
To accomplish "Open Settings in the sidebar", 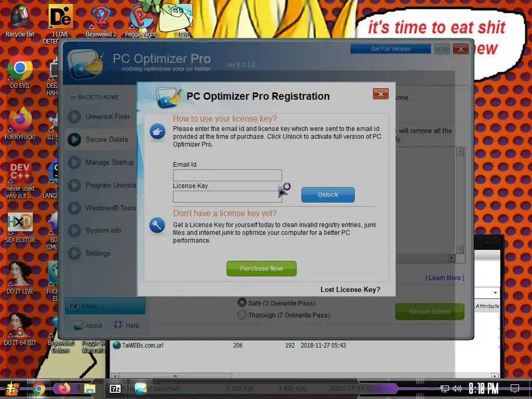I will [98, 253].
